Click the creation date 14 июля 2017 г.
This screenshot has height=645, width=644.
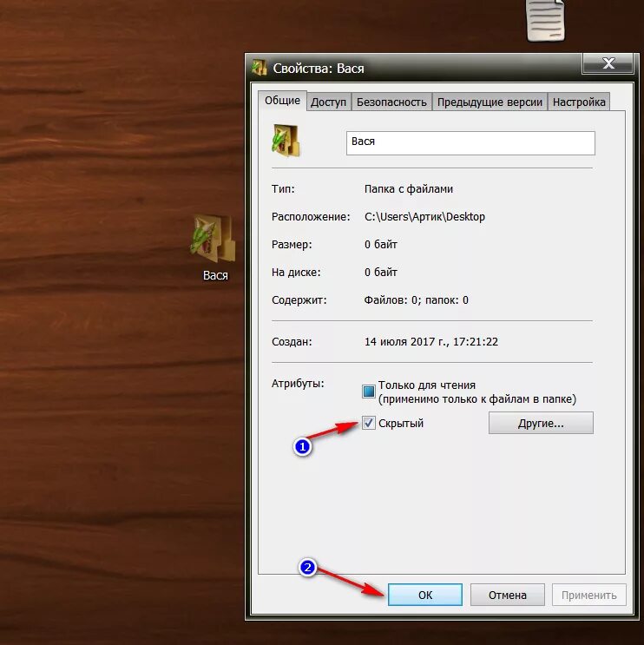pyautogui.click(x=406, y=342)
